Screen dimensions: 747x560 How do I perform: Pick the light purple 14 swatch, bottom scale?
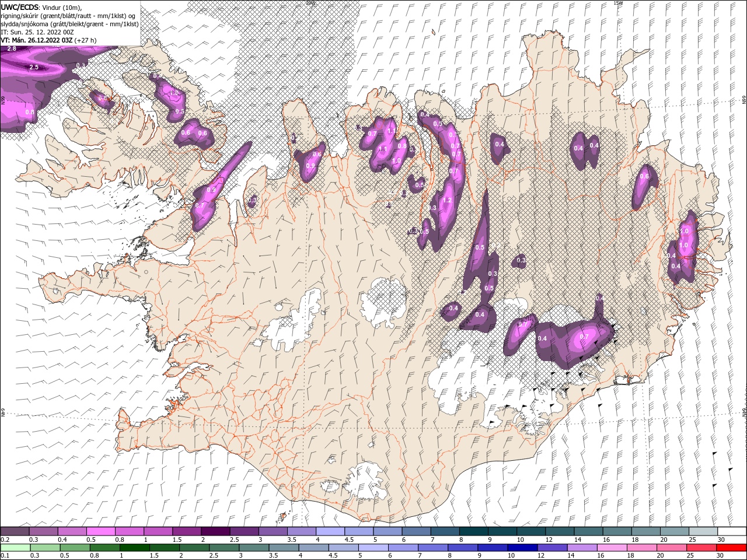[581, 548]
